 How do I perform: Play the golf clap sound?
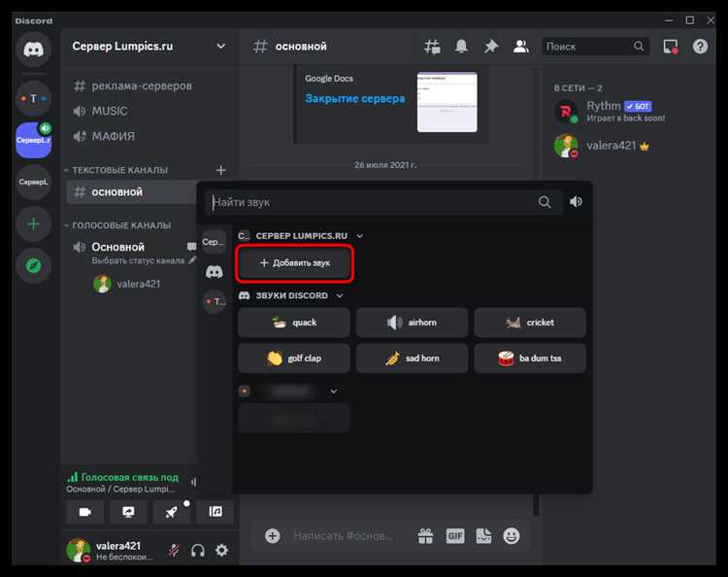pos(294,358)
